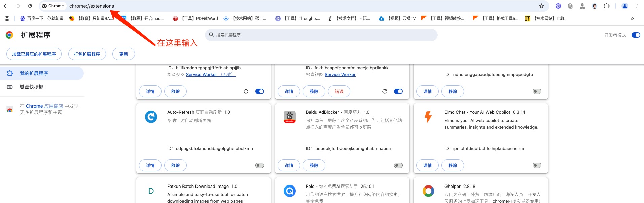Screen dimensions: 644x203
Task: Disable extension fnkbibaapcfgocmfmlmcejclbpdlabkk toggle
Action: [x=398, y=91]
